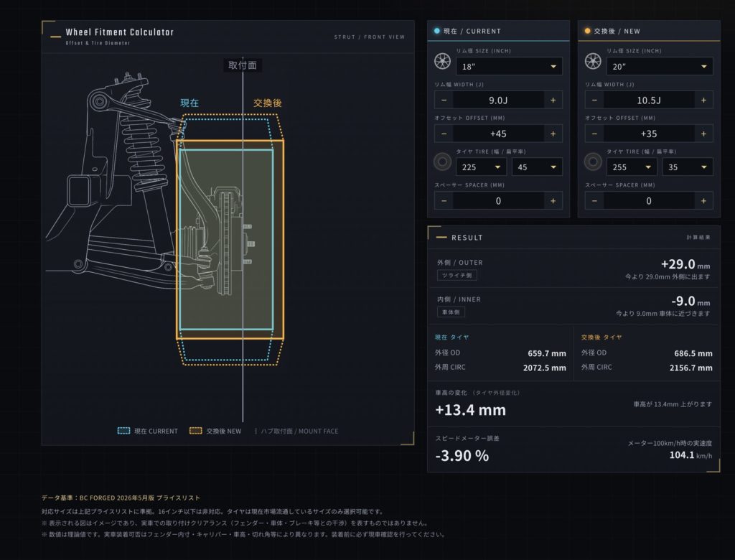Select the 現在 / CURRENT panel header
Screen dimensions: 735x560
pos(498,31)
